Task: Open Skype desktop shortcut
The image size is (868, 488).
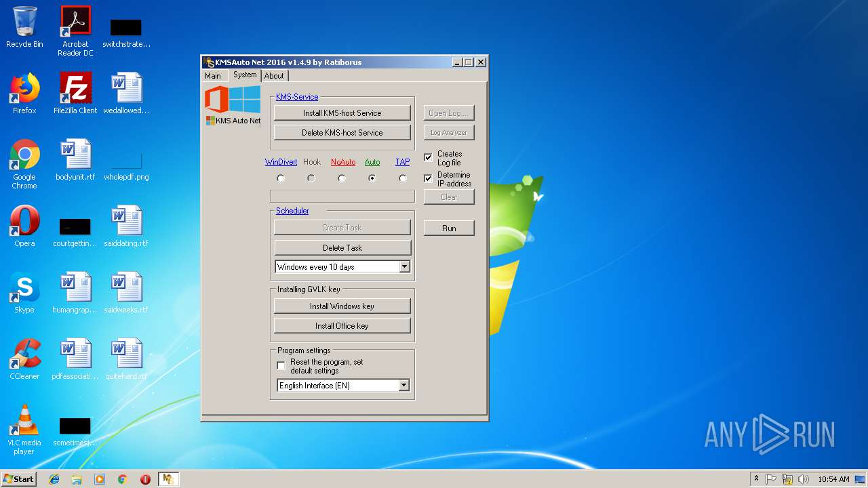Action: tap(24, 293)
